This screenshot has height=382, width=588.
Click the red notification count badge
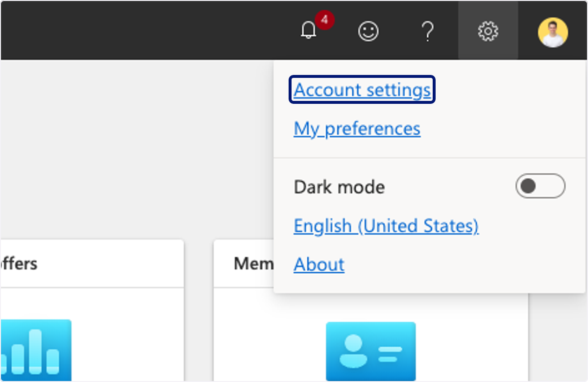click(x=324, y=21)
